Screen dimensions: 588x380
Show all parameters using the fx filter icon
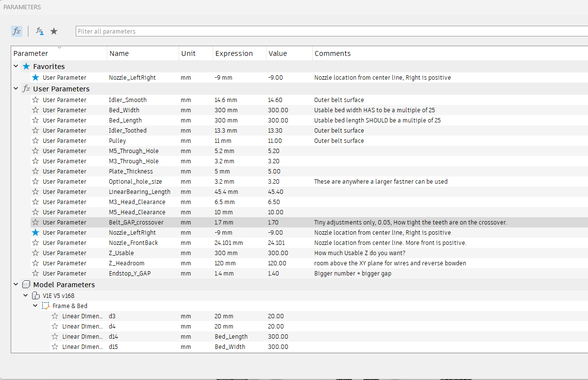(16, 31)
